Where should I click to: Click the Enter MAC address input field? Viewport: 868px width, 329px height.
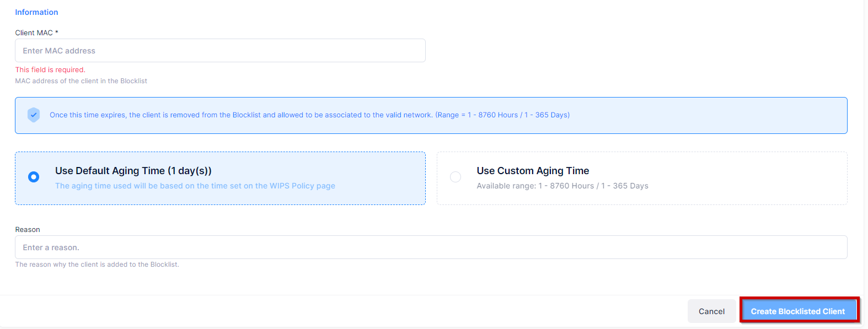click(220, 51)
